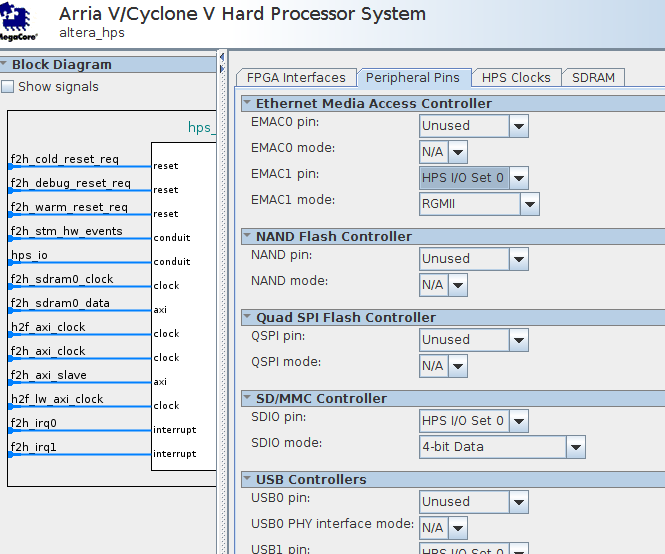Select the f2h_debug_reset_req signal label
Viewport: 665px width, 554px height.
tap(70, 183)
